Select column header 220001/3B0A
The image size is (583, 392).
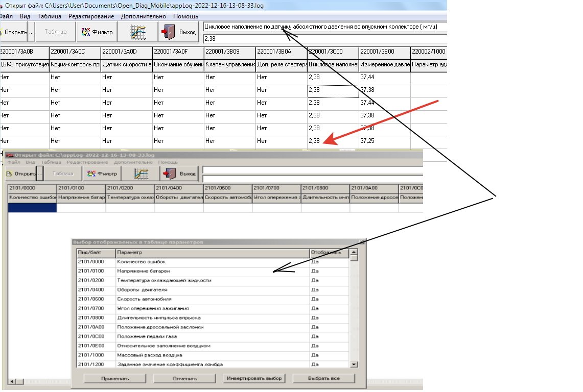(x=282, y=52)
